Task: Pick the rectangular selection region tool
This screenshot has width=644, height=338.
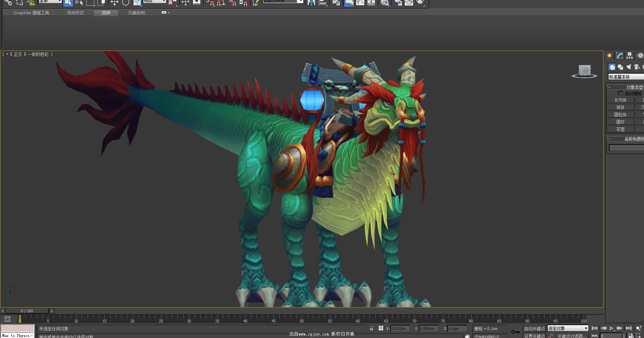Action: [x=90, y=2]
